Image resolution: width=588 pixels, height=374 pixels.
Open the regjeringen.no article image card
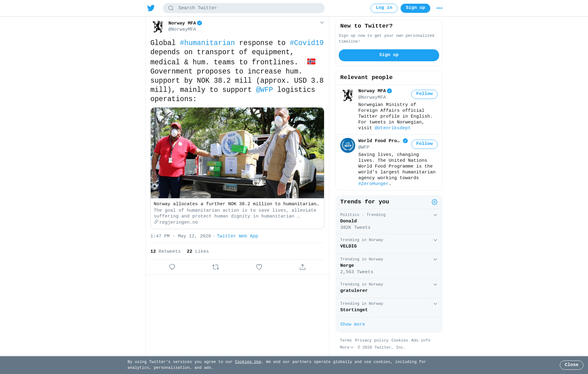coord(237,153)
